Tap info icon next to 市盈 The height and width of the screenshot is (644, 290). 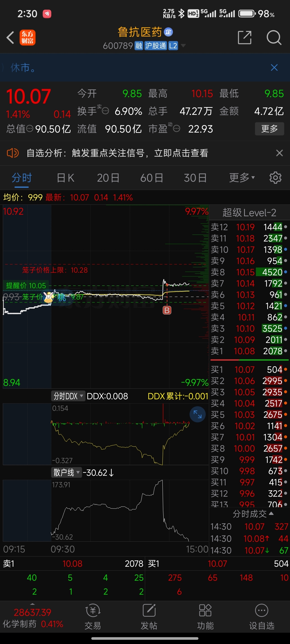(x=176, y=129)
